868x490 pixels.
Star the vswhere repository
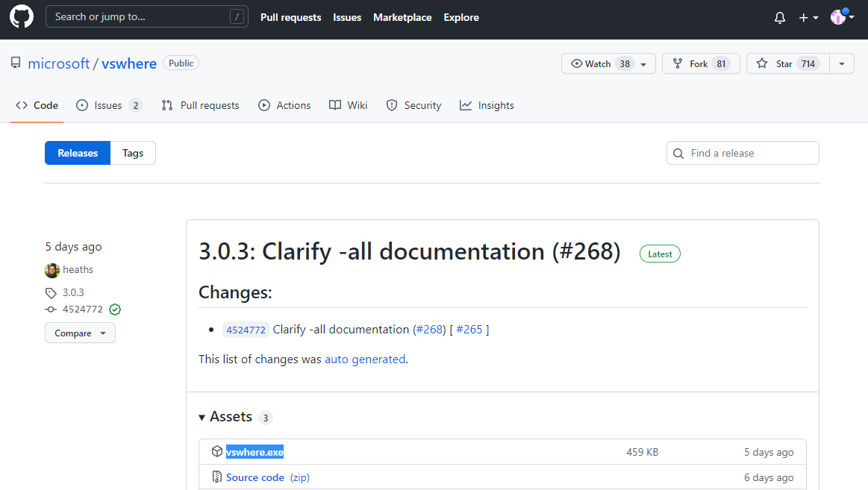pyautogui.click(x=787, y=63)
